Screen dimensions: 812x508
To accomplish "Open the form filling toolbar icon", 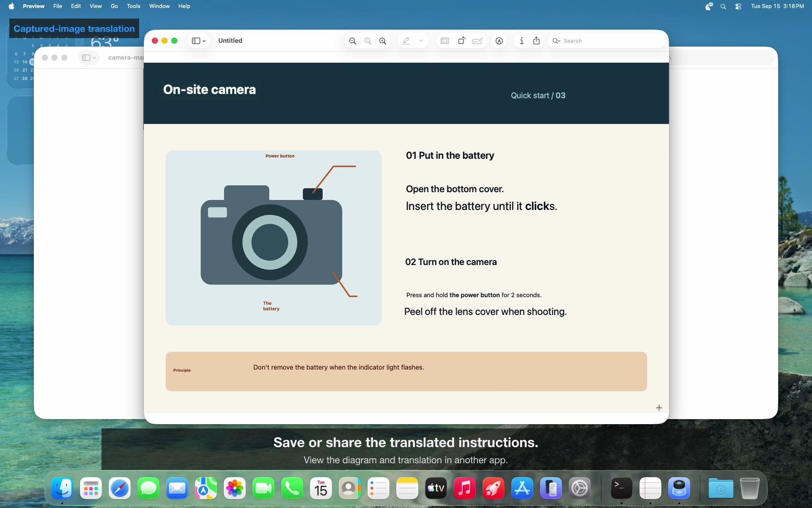I will click(x=477, y=41).
